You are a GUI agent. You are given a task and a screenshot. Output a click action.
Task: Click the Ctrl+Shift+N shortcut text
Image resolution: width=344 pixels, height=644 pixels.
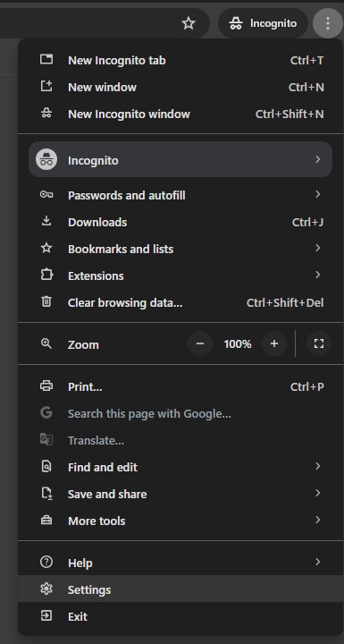click(289, 114)
